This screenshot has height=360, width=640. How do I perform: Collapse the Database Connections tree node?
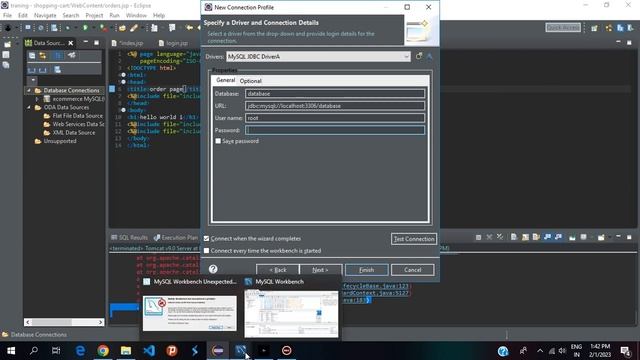click(x=29, y=90)
